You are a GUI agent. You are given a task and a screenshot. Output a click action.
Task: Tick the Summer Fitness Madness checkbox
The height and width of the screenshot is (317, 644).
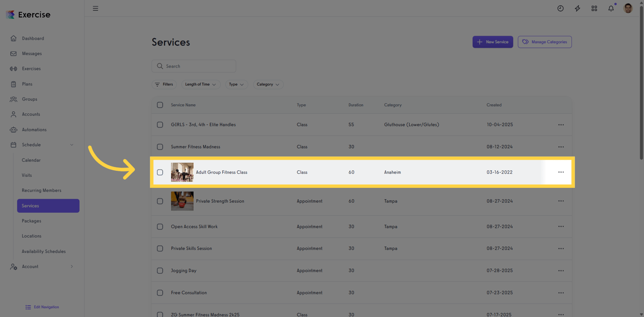pos(160,147)
